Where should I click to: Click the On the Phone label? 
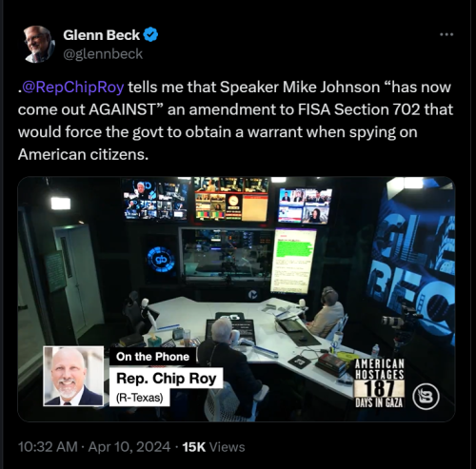pyautogui.click(x=152, y=357)
